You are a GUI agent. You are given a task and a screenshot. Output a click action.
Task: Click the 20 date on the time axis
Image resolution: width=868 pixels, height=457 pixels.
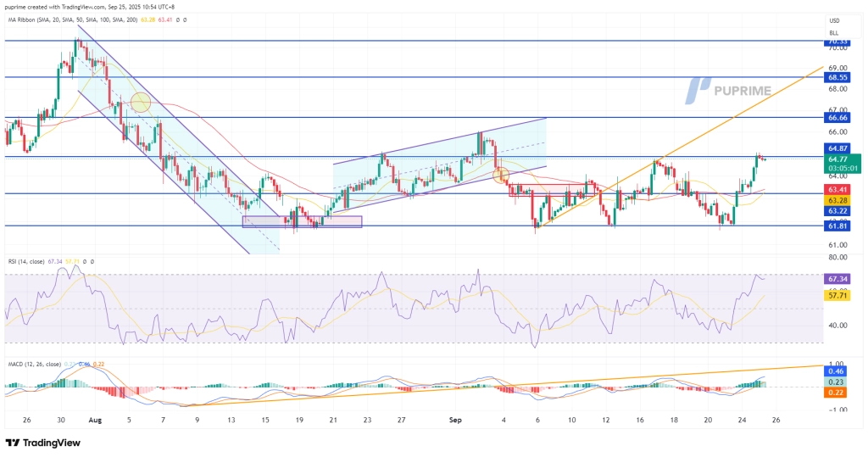(708, 421)
